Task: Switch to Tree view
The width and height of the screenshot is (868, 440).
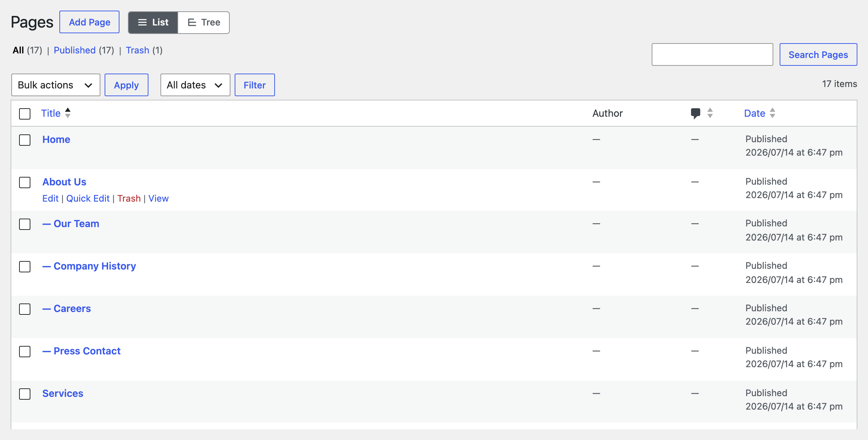Action: coord(204,22)
